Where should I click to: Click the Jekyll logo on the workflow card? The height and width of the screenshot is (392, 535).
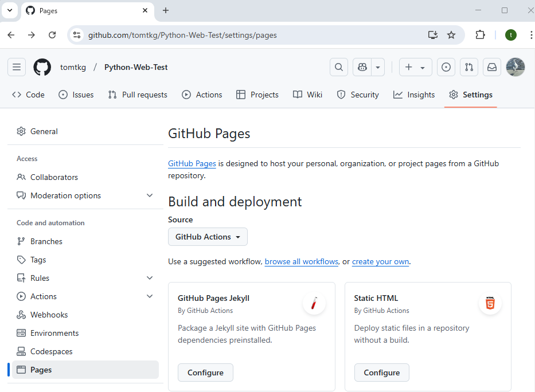click(x=314, y=304)
